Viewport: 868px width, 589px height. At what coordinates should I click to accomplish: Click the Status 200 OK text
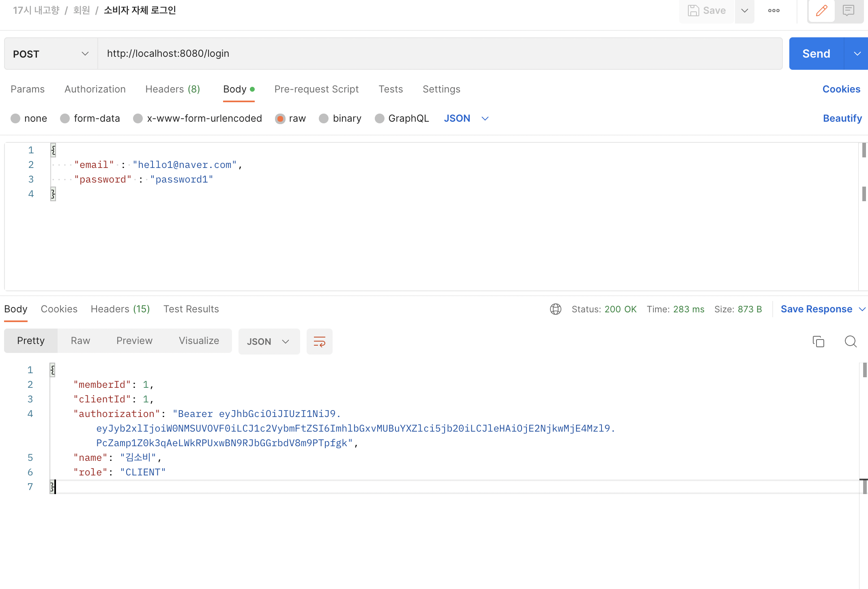pos(604,309)
